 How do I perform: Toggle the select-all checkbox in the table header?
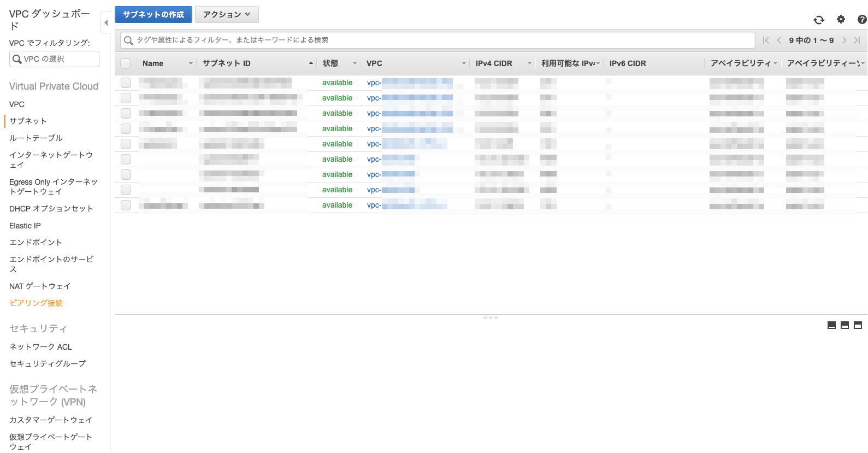[126, 63]
